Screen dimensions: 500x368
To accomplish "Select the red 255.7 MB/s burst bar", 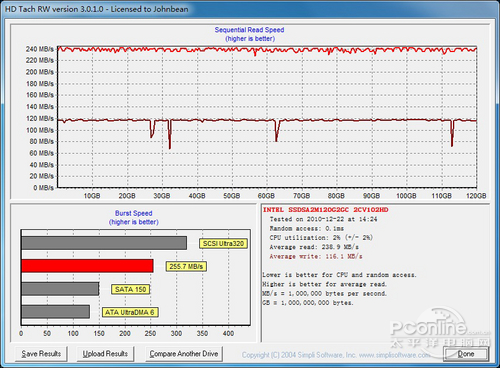I will tap(87, 266).
